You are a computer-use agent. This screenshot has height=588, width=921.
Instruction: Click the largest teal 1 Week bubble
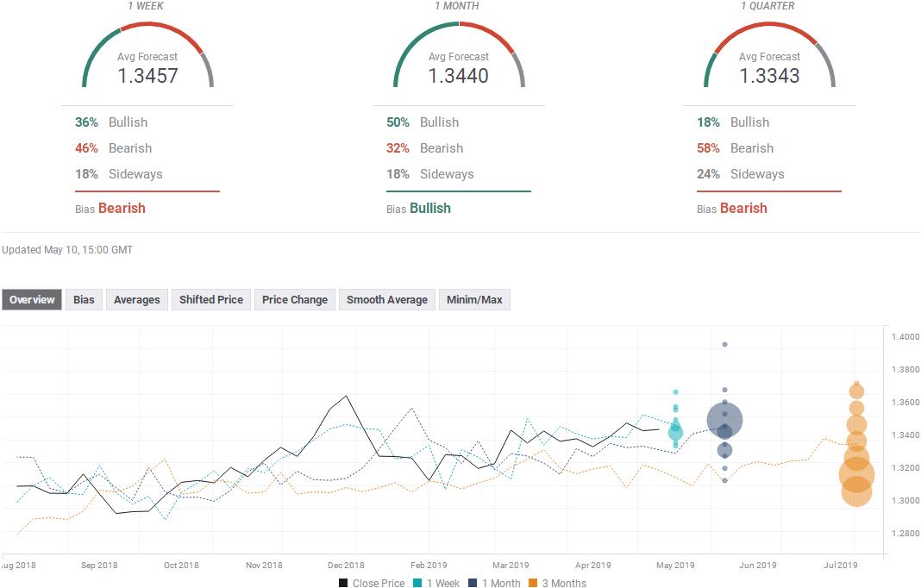tap(676, 433)
